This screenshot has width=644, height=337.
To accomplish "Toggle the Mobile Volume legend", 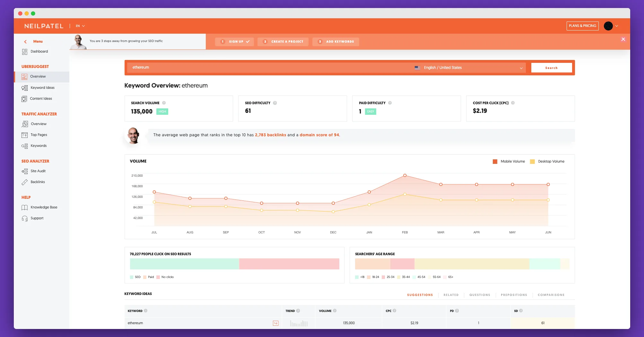I will [x=509, y=161].
